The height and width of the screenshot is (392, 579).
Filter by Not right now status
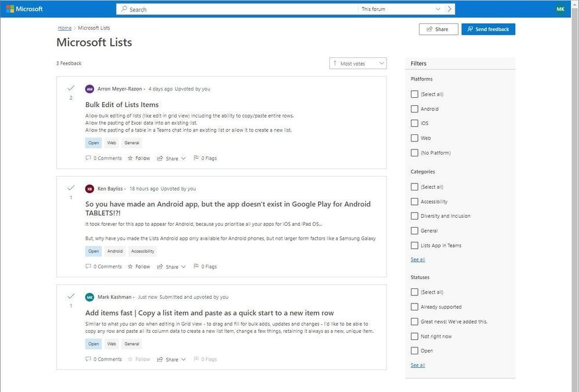414,336
